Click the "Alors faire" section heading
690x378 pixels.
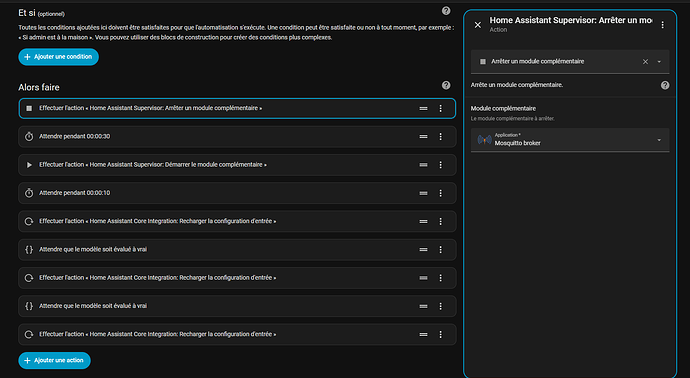pyautogui.click(x=39, y=88)
